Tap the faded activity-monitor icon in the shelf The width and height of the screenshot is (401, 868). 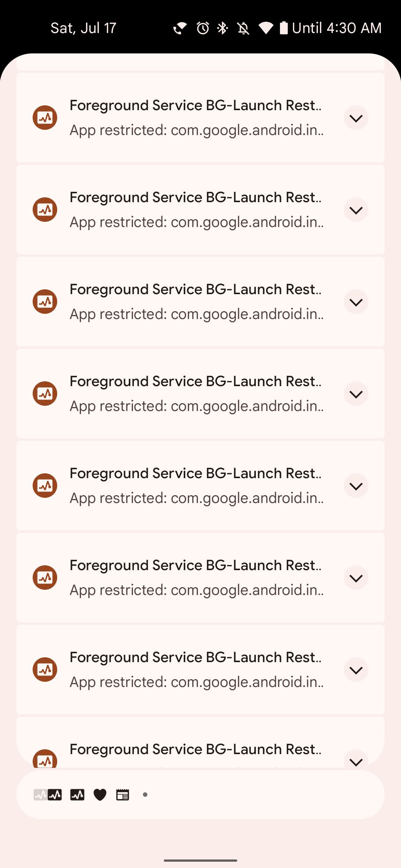(40, 795)
